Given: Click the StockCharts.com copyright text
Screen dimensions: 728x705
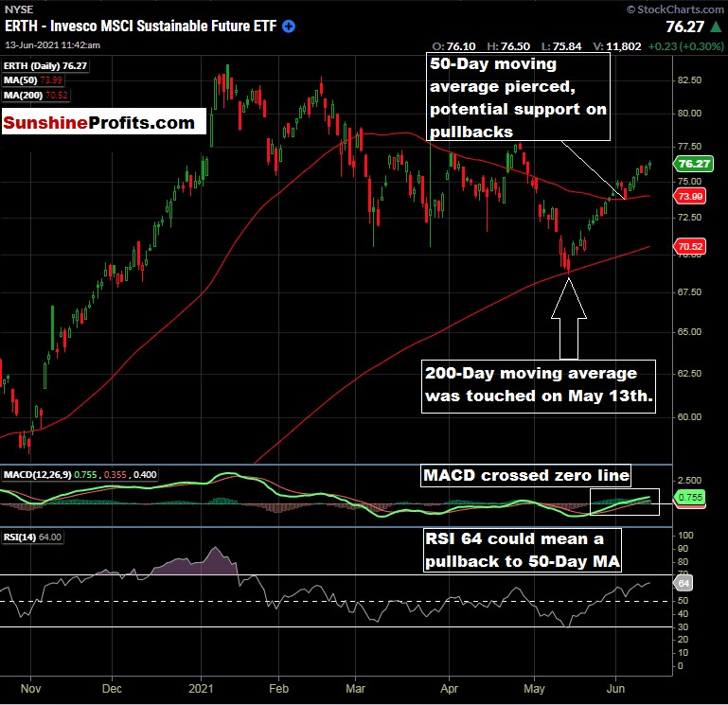Looking at the screenshot, I should [x=675, y=9].
